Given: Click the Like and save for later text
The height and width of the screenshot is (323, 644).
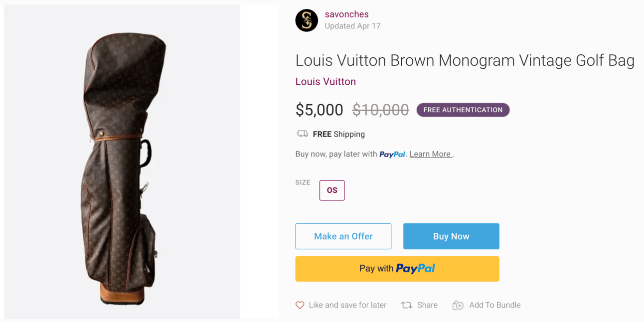Looking at the screenshot, I should (347, 305).
